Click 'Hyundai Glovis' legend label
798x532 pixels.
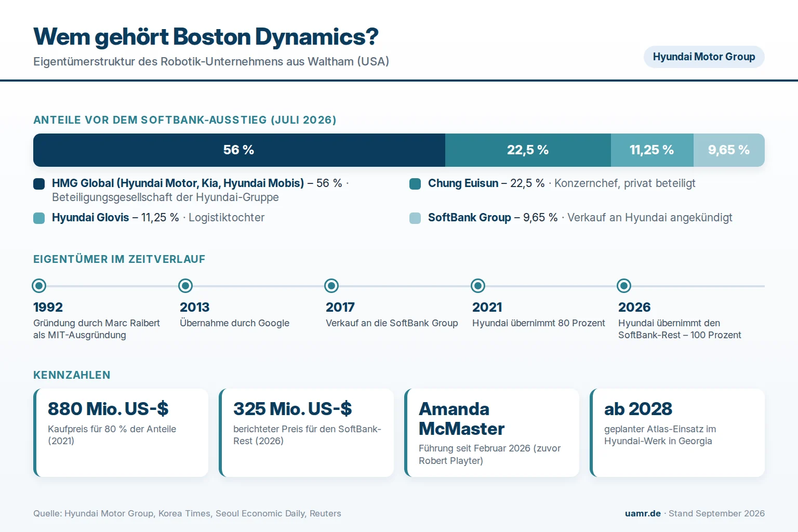90,218
